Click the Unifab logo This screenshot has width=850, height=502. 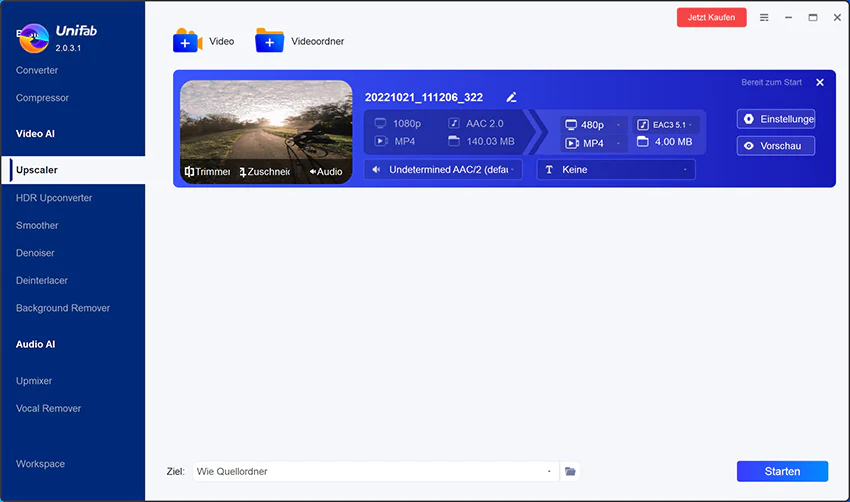click(34, 38)
